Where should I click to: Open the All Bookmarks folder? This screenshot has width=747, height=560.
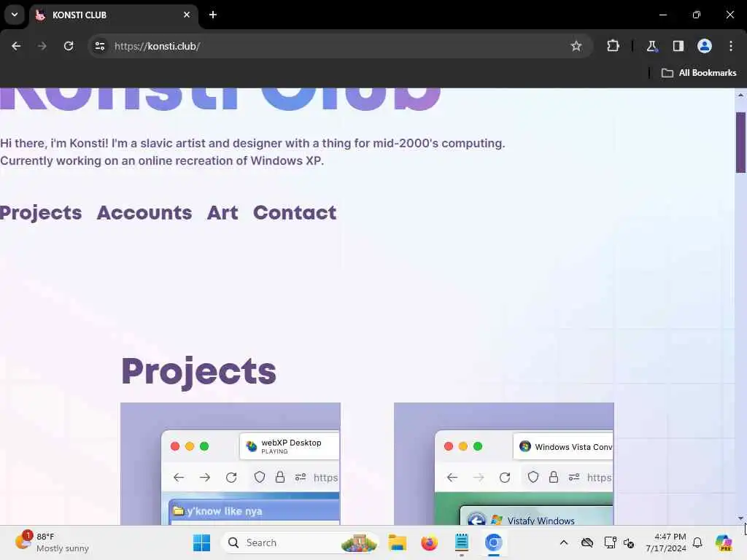pos(699,73)
